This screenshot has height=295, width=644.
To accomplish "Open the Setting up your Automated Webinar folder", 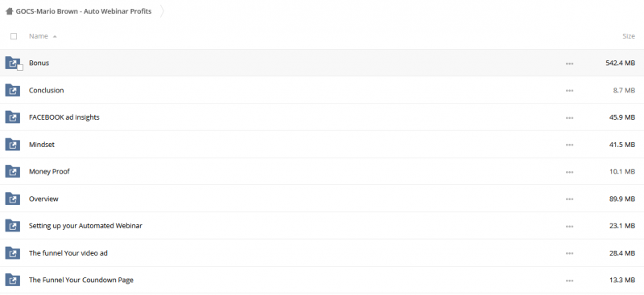I will (x=85, y=226).
